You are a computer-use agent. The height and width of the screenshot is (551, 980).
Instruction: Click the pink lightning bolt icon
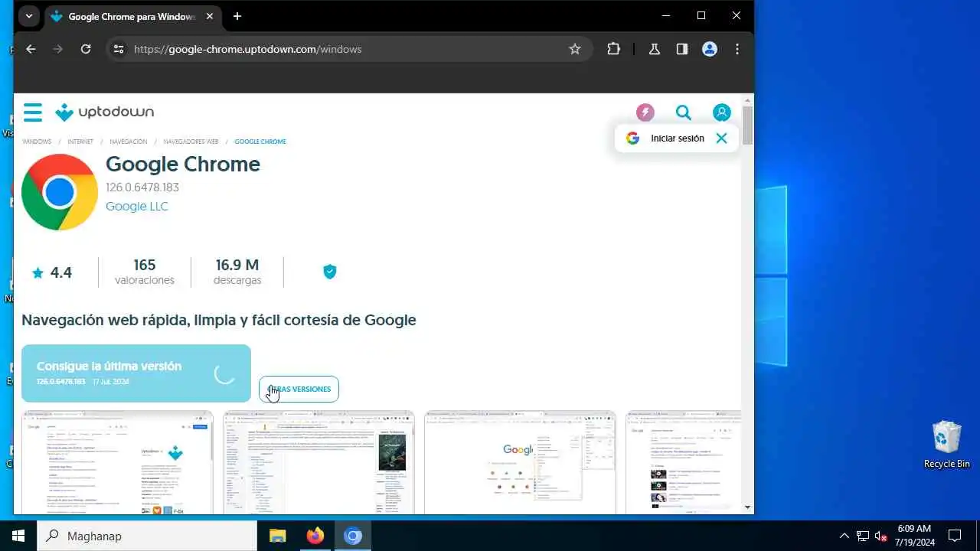pyautogui.click(x=645, y=112)
